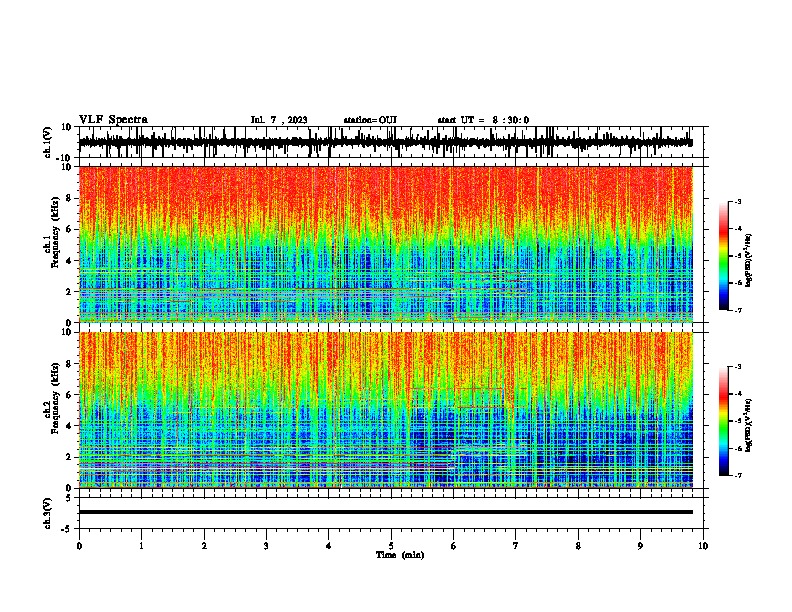Click the time axis tick label "7"

516,546
